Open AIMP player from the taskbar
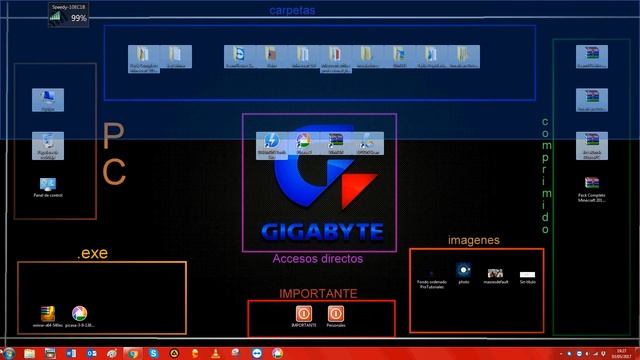This screenshot has width=640, height=360. (174, 353)
